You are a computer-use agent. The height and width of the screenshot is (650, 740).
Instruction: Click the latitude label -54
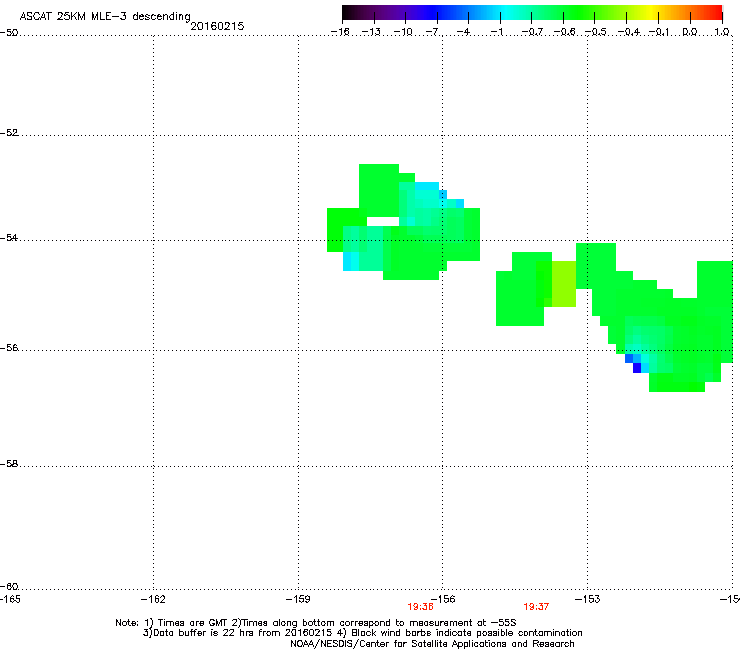(x=9, y=238)
